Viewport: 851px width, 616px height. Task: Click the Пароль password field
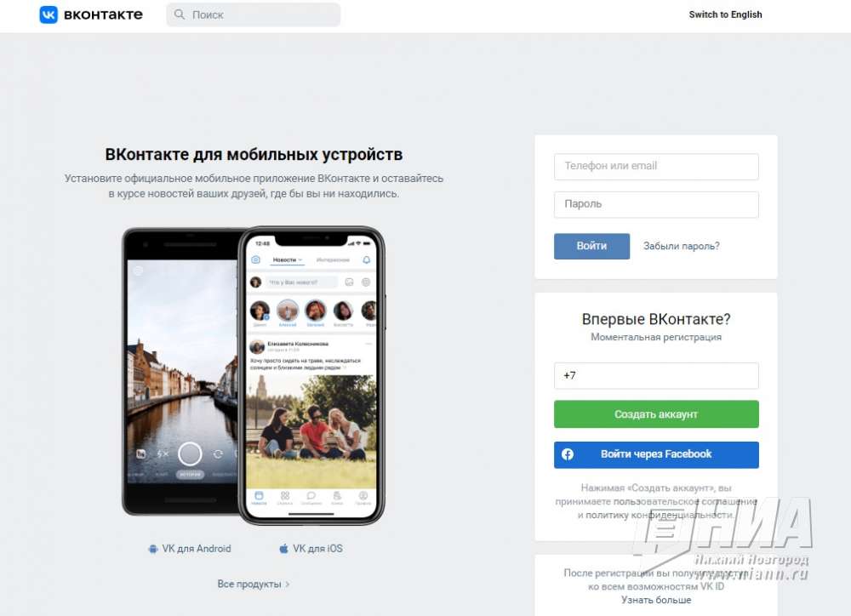click(656, 204)
